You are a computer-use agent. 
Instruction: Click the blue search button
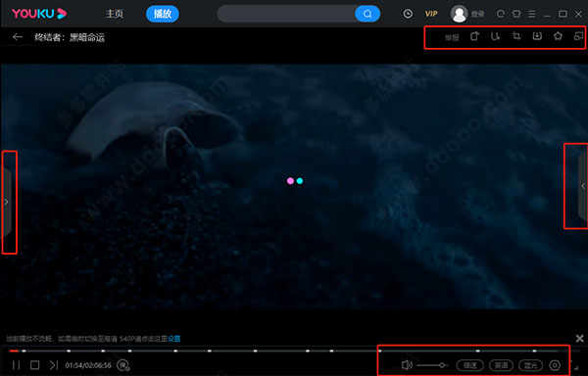point(367,14)
